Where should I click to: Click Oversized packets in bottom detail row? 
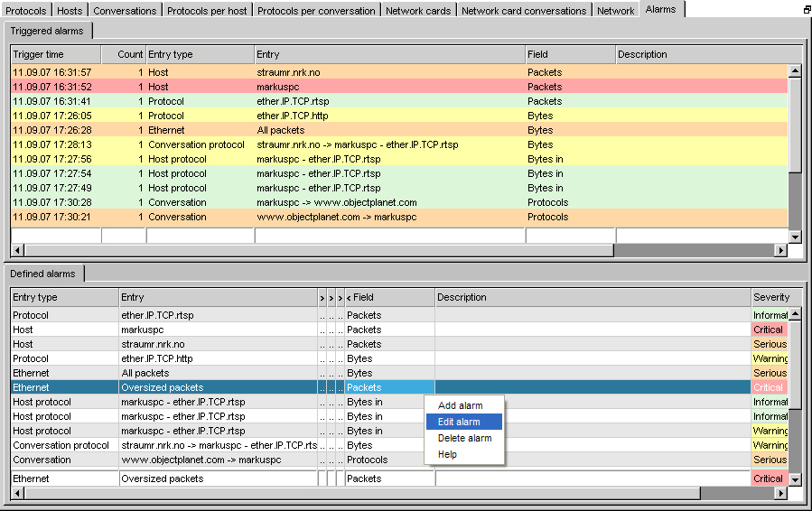click(218, 478)
